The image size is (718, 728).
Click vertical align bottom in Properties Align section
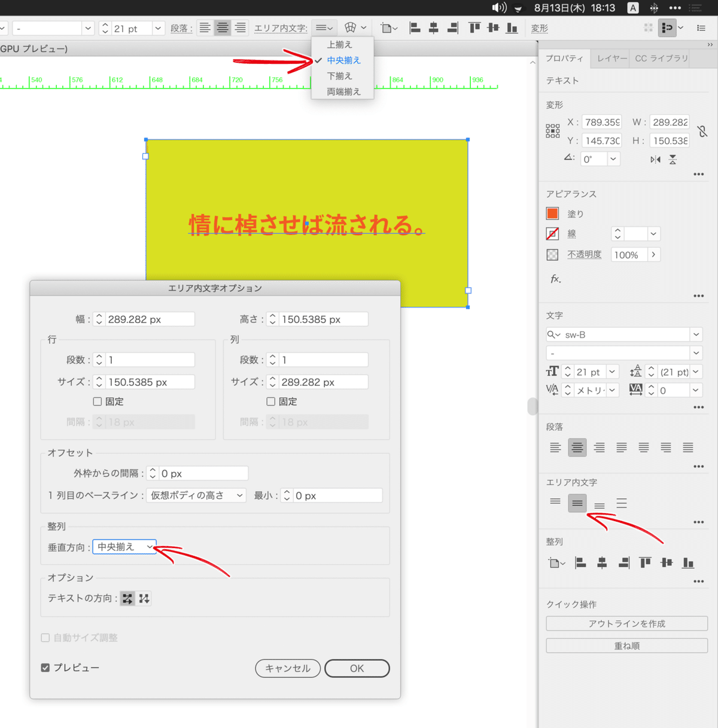click(x=688, y=563)
